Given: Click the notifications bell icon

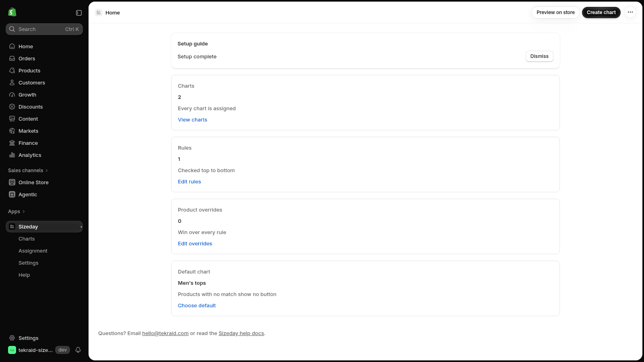Looking at the screenshot, I should [78, 350].
